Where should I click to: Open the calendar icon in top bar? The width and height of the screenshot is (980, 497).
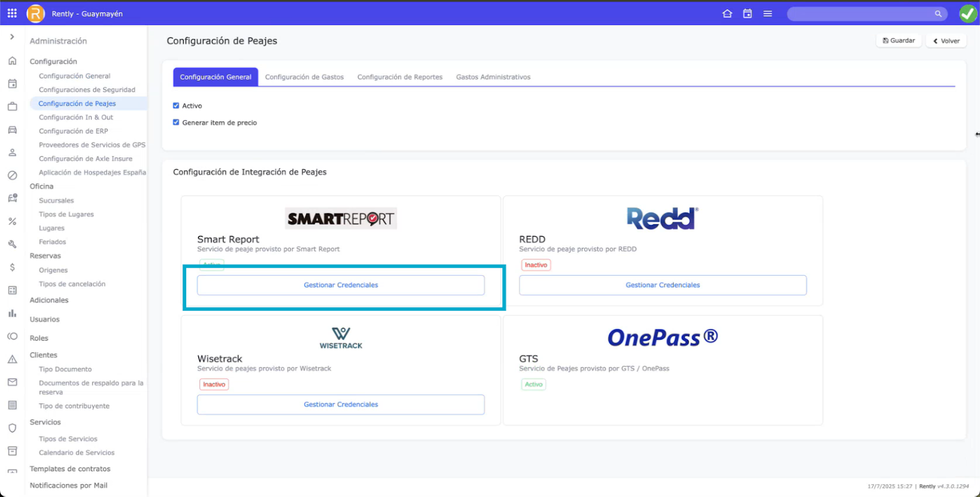point(747,13)
